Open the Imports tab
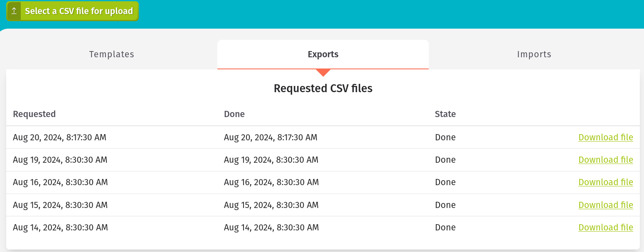The height and width of the screenshot is (252, 644). click(534, 54)
